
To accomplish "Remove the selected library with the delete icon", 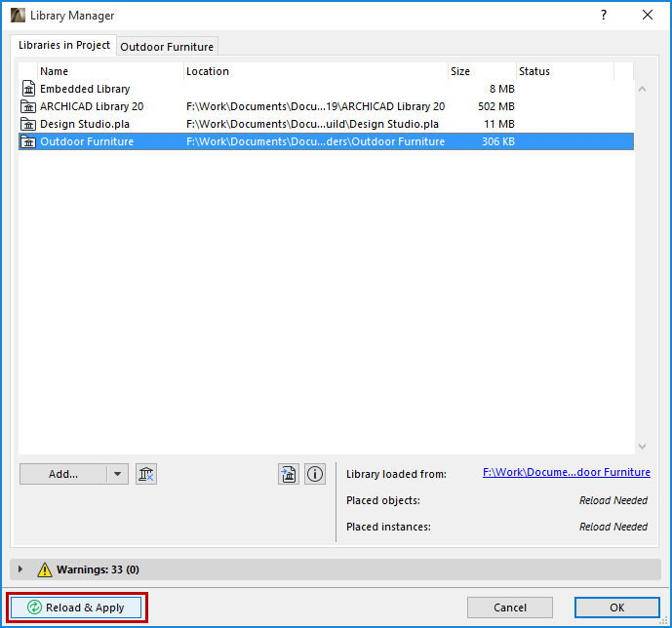I will click(146, 474).
